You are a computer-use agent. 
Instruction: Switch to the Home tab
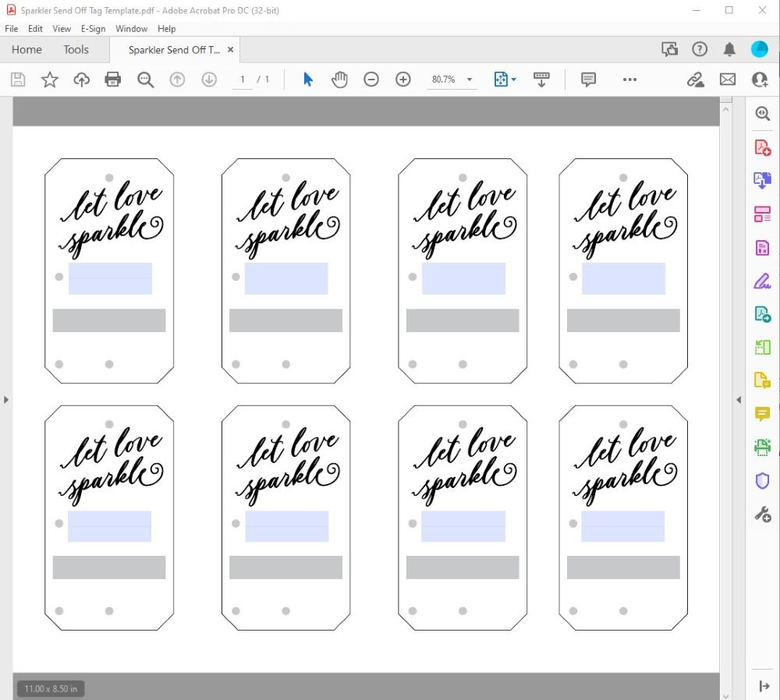26,49
